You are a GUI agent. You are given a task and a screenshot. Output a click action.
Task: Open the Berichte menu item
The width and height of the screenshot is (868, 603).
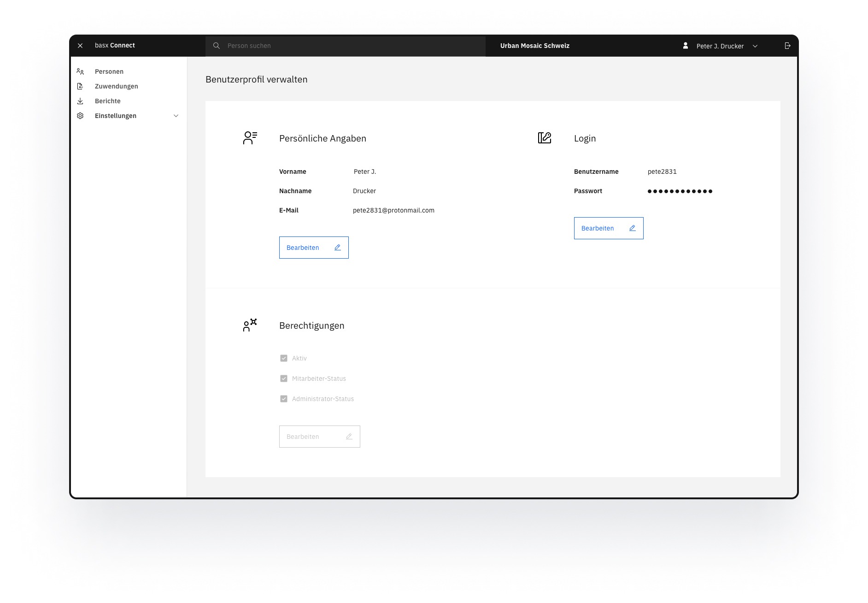[x=108, y=101]
